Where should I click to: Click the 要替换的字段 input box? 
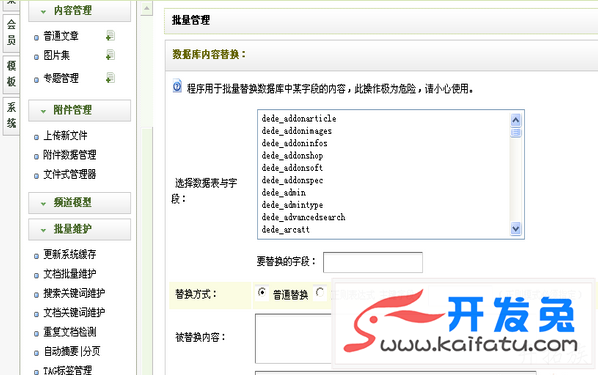pyautogui.click(x=373, y=262)
